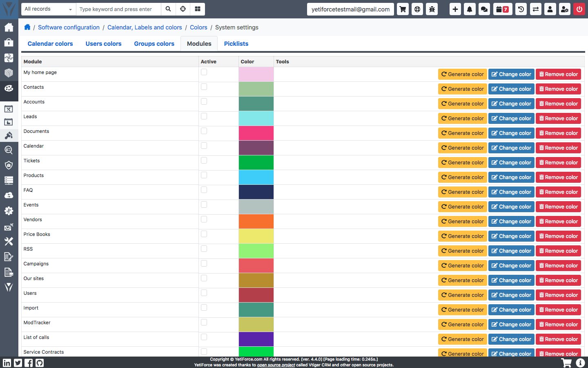Screen dimensions: 588x368
Task: Click the keyword search input field
Action: coord(118,9)
